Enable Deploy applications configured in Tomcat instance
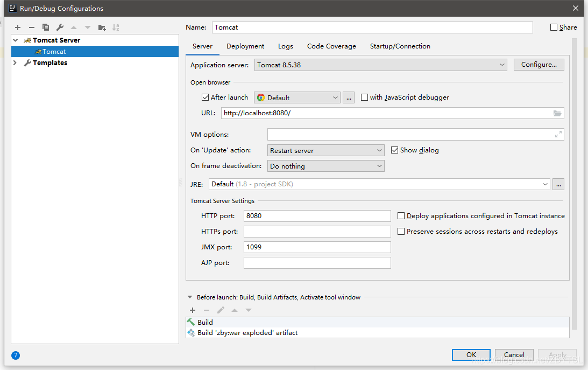 pyautogui.click(x=401, y=216)
